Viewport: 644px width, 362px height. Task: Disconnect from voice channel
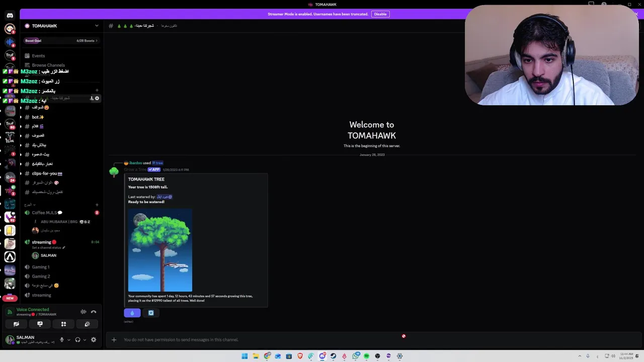[x=94, y=312]
